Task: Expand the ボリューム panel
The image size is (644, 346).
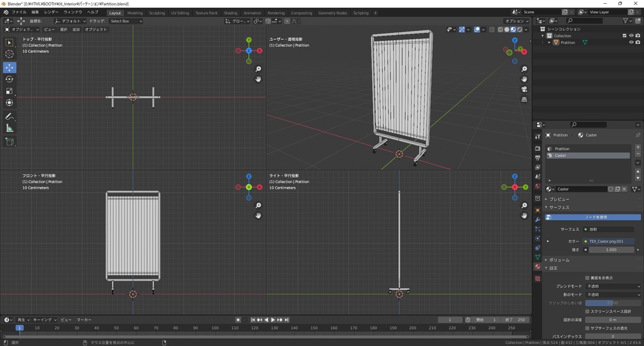Action: pyautogui.click(x=560, y=260)
